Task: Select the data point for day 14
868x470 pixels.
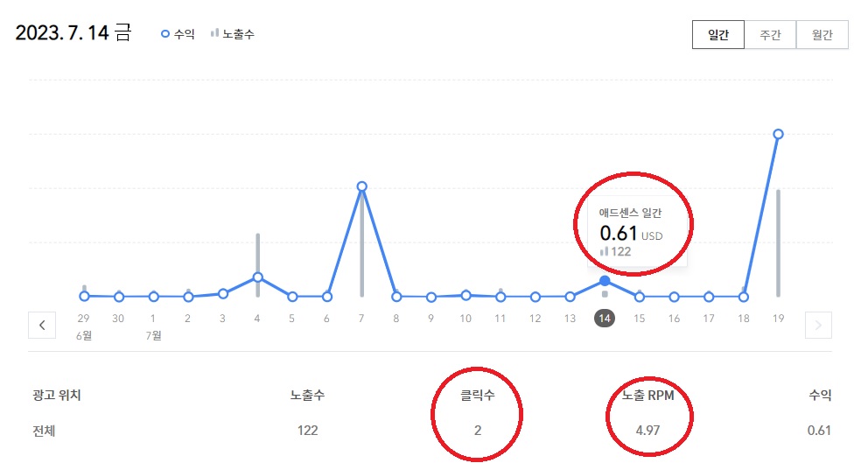Action: pos(605,281)
